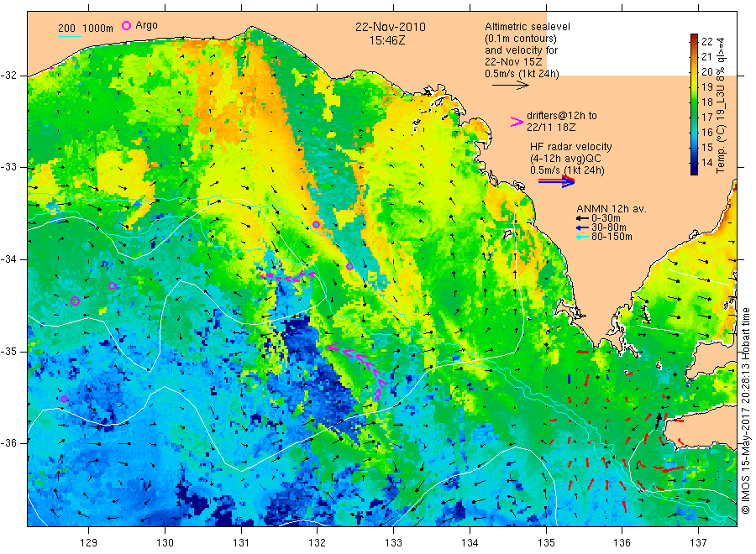Click the latitude axis label -36
756x554 pixels.
8,443
